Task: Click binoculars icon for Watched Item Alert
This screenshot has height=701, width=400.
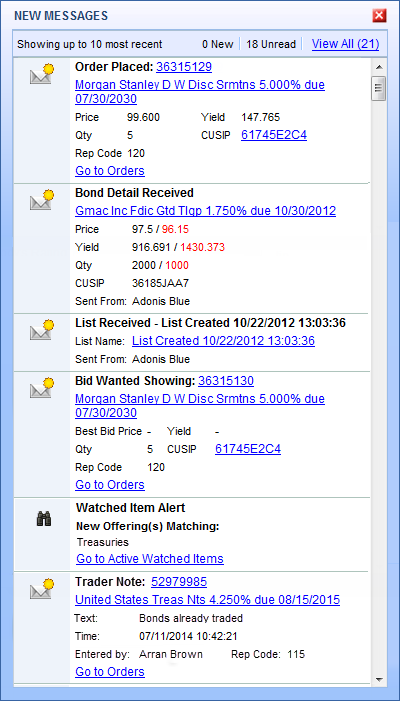Action: [x=44, y=519]
